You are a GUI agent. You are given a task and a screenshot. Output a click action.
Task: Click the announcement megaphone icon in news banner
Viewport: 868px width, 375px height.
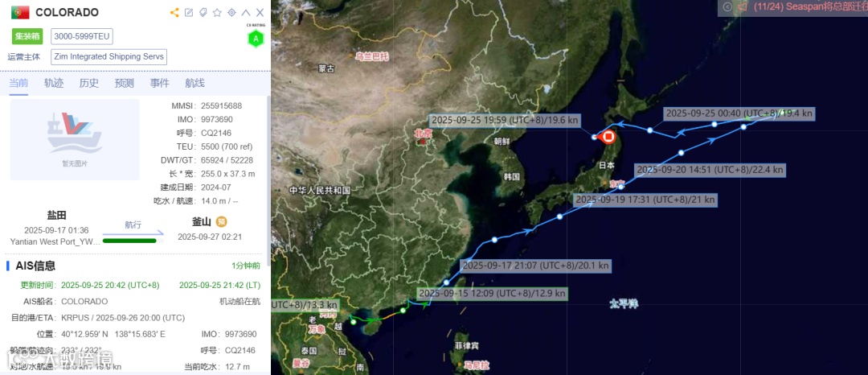click(x=743, y=6)
